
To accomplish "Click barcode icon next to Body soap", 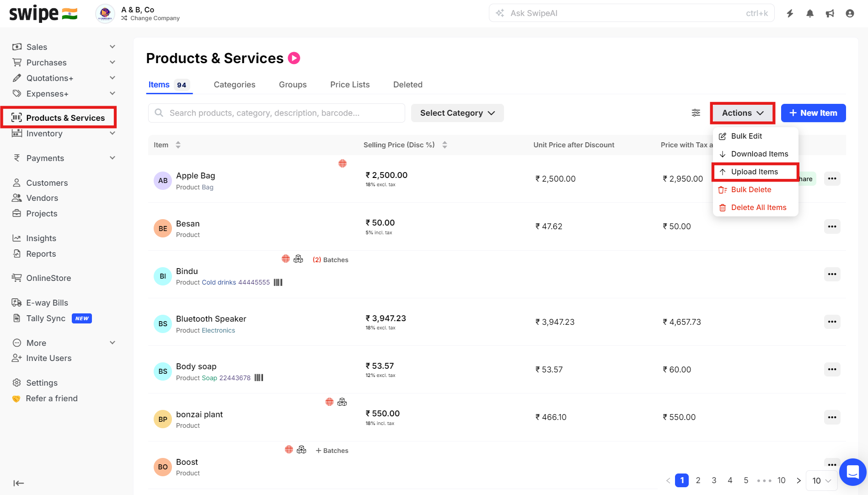I will (x=259, y=378).
